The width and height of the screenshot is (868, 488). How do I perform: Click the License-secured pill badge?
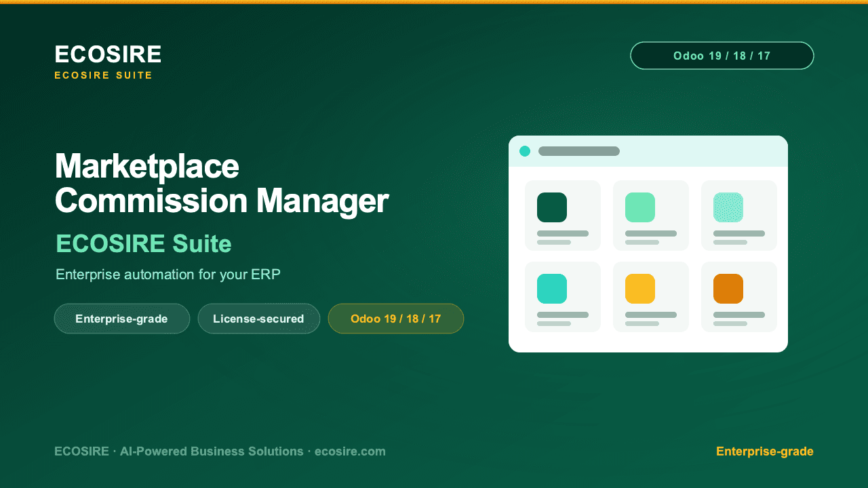pos(259,319)
